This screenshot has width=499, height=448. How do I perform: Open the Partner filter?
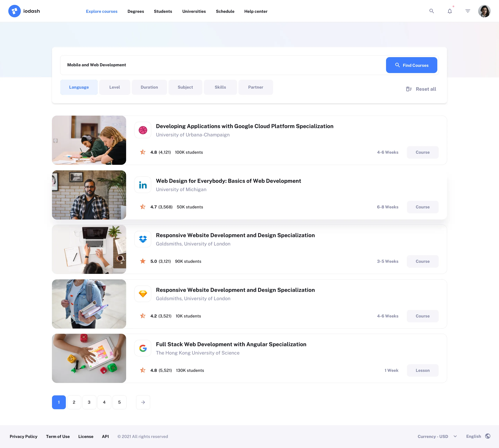pos(256,87)
